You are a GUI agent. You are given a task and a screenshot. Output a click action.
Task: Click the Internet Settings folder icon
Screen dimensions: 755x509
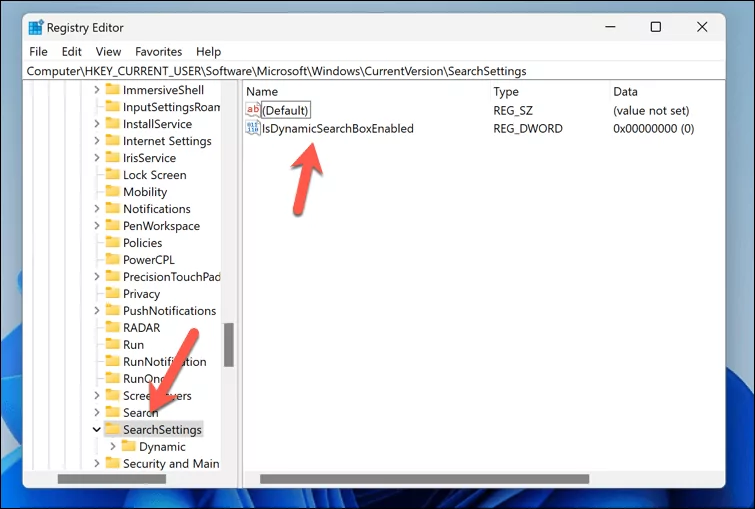click(113, 141)
